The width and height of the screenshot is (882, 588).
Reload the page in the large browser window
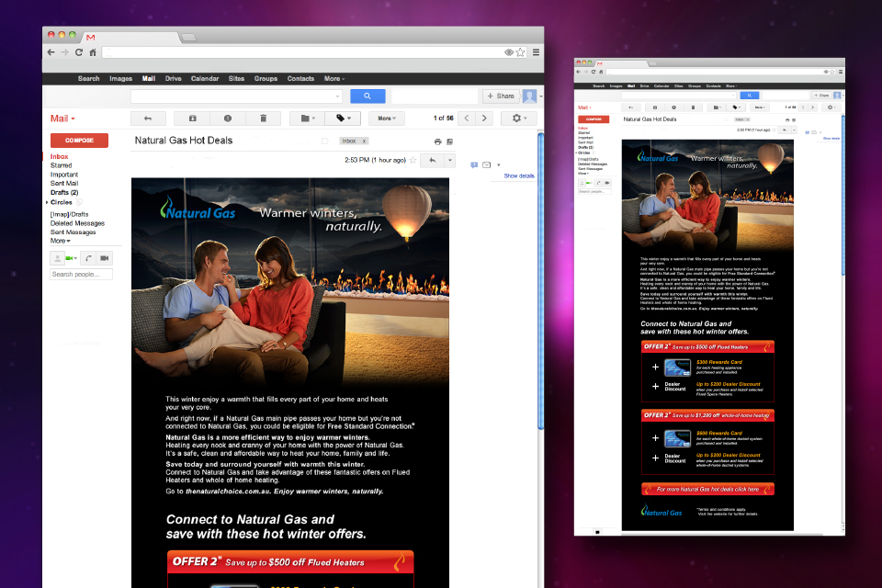[x=79, y=52]
